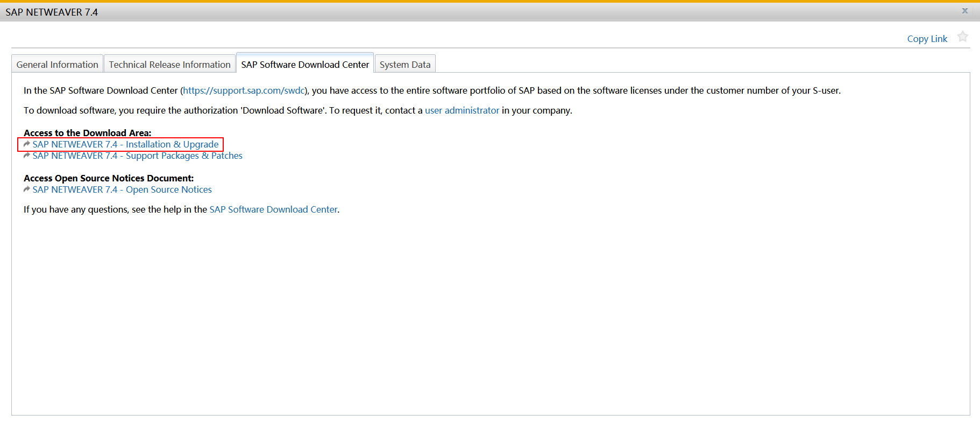Click the 'Access Open Source Notices Document:' heading
Screen dimensions: 980x429
pyautogui.click(x=109, y=178)
